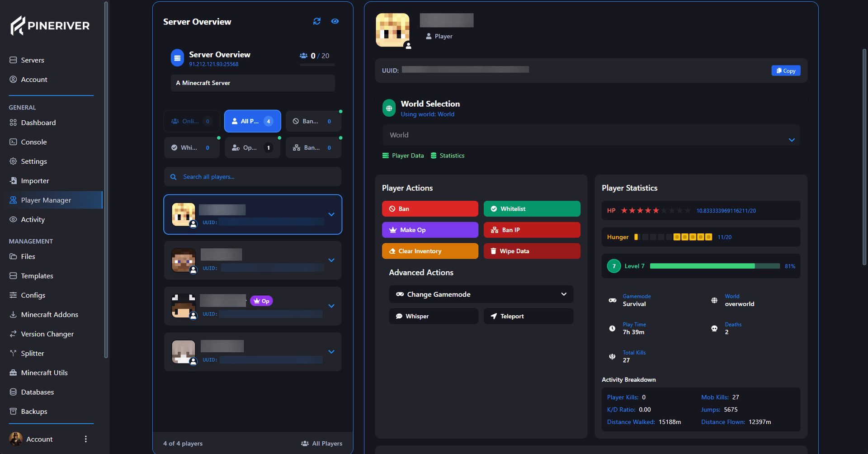Screen dimensions: 868x454
Task: Click the Activity eye icon in sidebar
Action: [x=13, y=219]
